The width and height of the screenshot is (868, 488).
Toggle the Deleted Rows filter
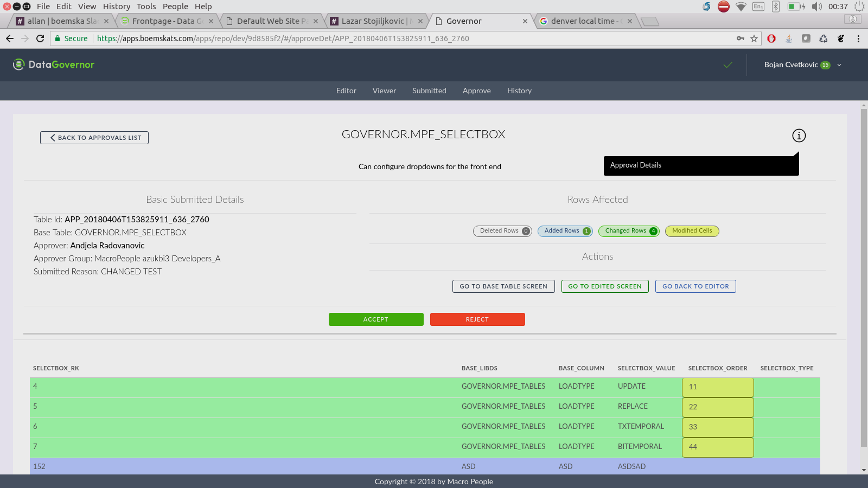pos(502,231)
